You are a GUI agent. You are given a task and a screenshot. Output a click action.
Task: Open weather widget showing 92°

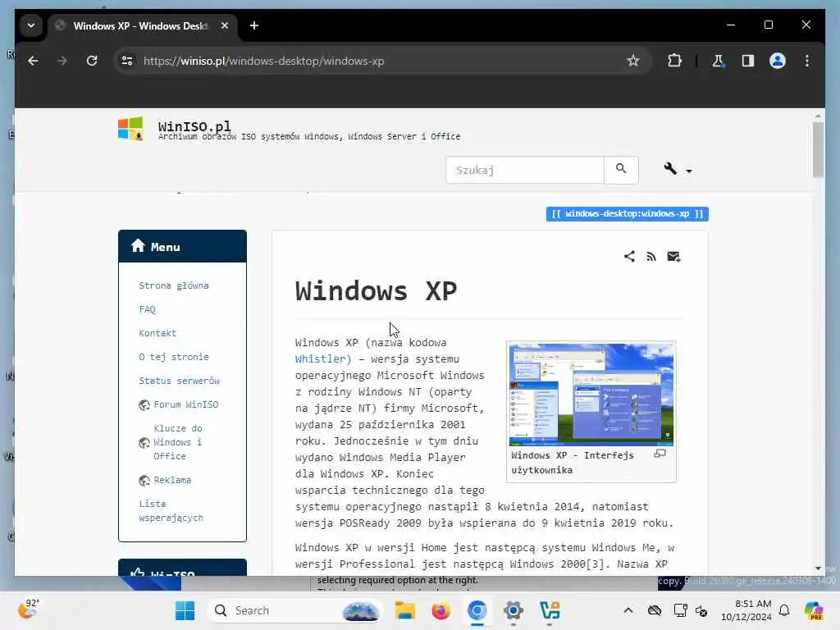[29, 609]
